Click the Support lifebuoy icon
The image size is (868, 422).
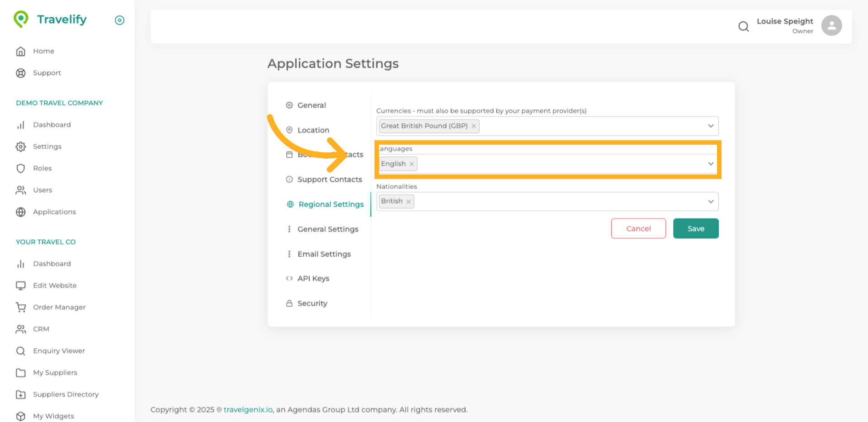[21, 73]
